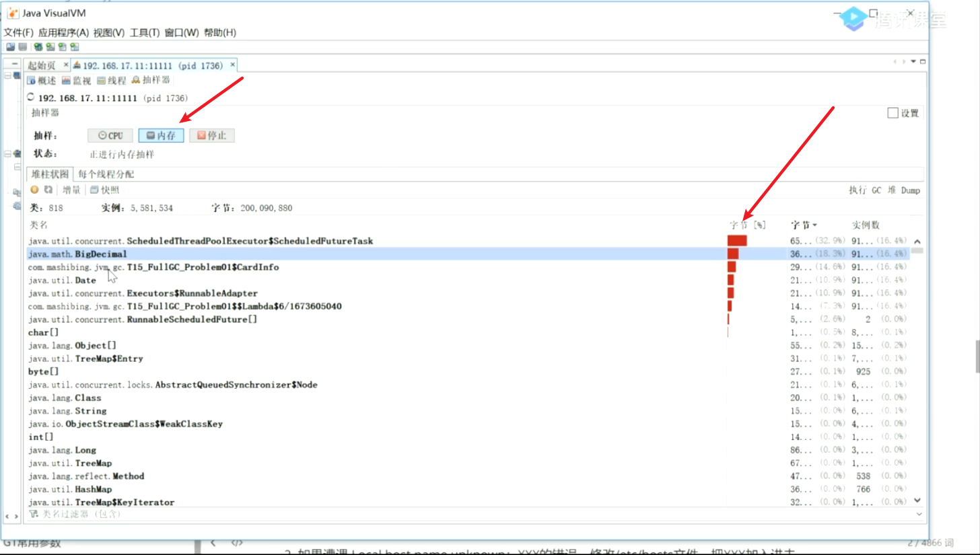Click the third main toolbar icon
Viewport: 980px width, 555px height.
coord(38,46)
